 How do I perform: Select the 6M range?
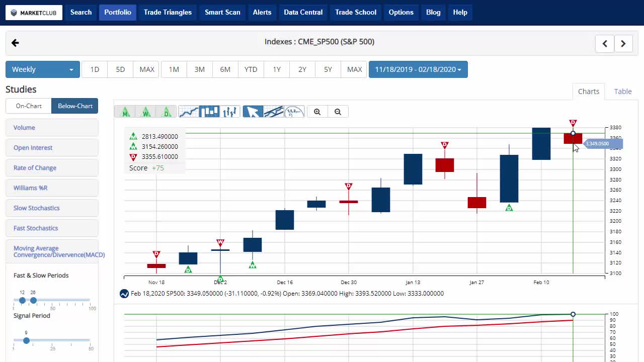225,69
